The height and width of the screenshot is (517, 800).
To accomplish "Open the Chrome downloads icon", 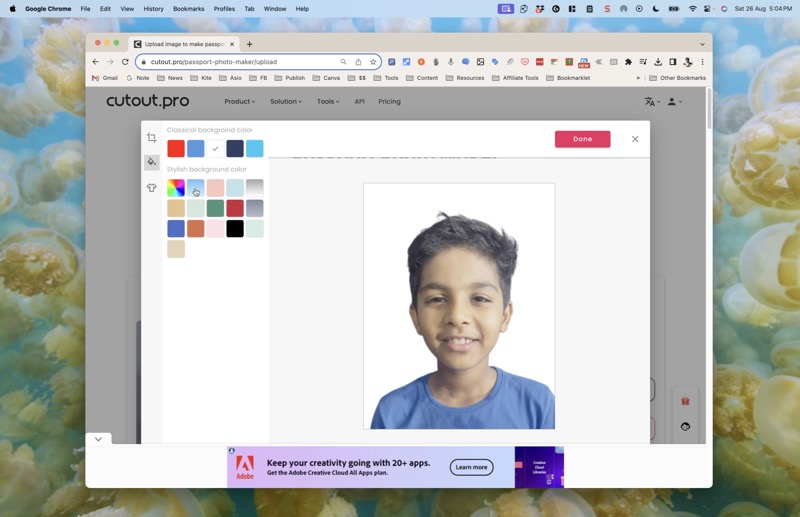I will pyautogui.click(x=658, y=62).
